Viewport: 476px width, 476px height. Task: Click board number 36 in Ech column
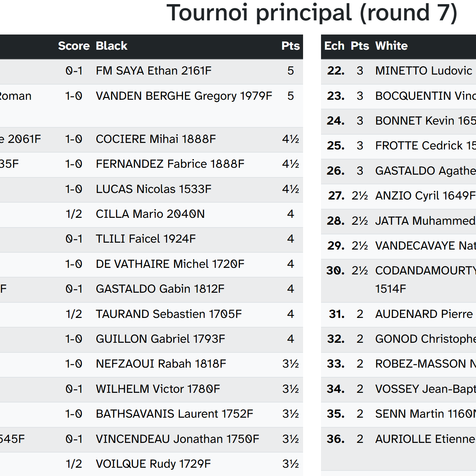click(x=336, y=439)
